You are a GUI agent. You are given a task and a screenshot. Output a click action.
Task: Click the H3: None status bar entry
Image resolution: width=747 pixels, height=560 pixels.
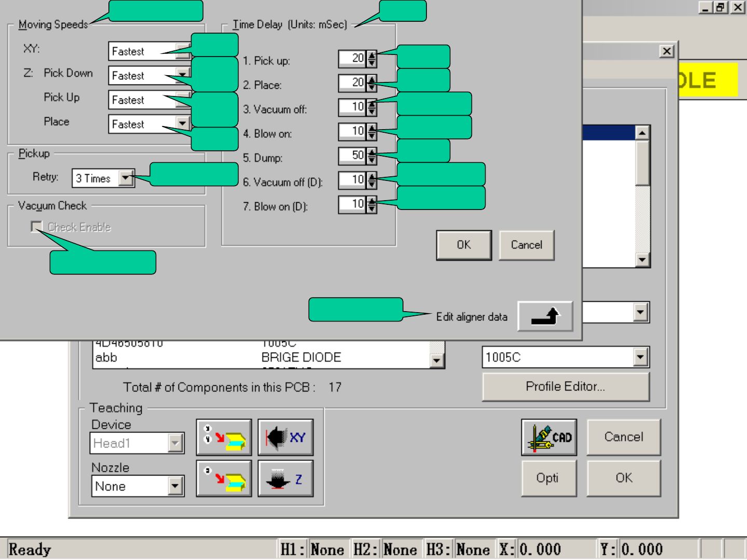pyautogui.click(x=458, y=549)
